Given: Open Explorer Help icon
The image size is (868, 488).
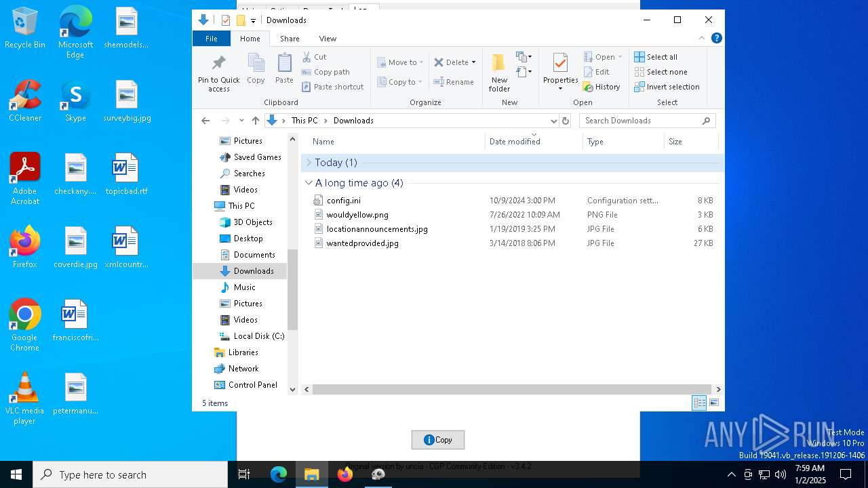Looking at the screenshot, I should [x=716, y=38].
